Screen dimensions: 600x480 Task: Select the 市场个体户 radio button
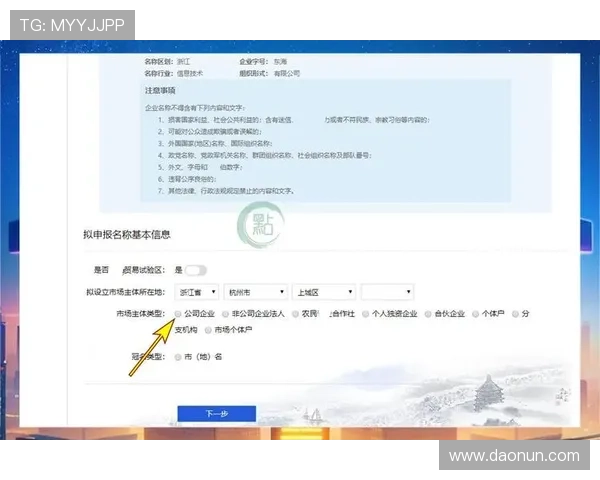point(208,330)
